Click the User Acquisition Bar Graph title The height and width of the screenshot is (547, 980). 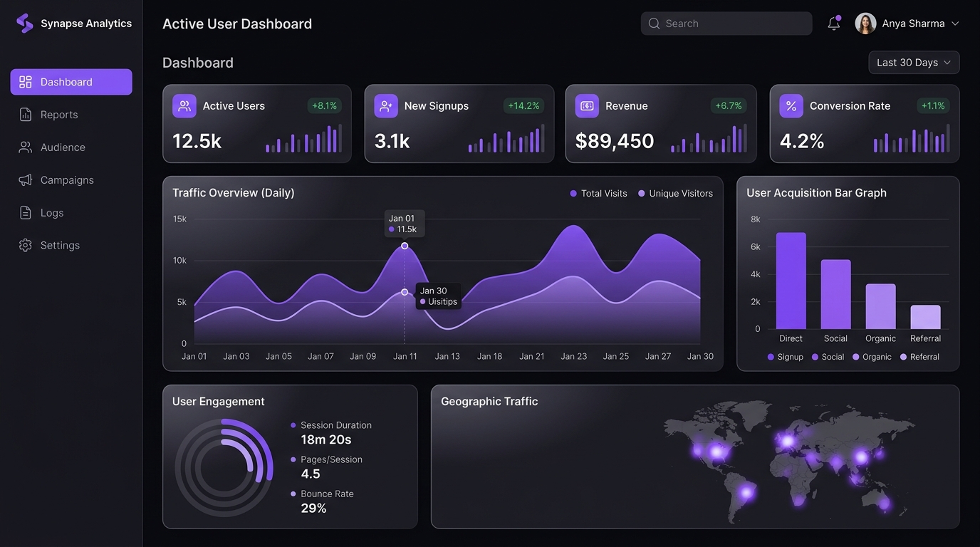816,193
